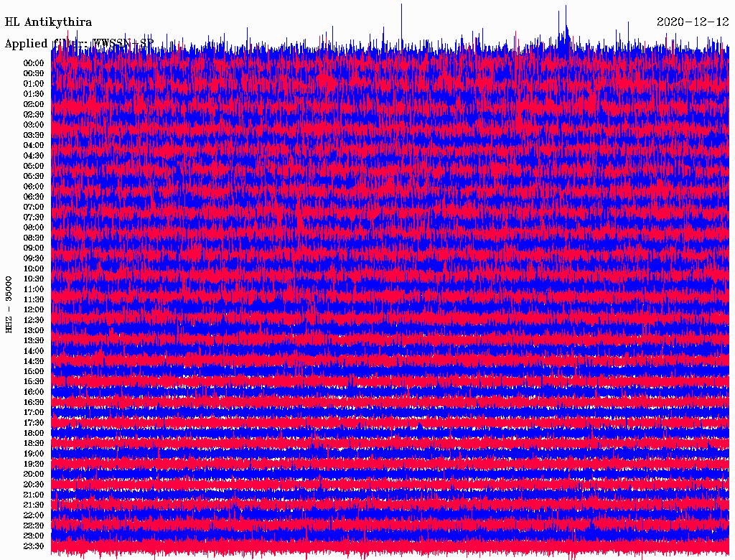Click the 00:00 time label

click(x=34, y=63)
